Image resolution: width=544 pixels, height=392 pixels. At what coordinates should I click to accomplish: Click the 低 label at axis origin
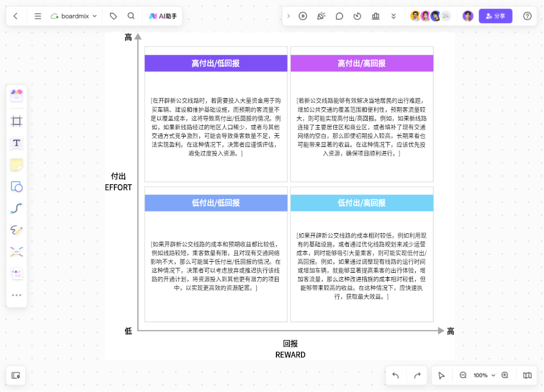click(128, 331)
